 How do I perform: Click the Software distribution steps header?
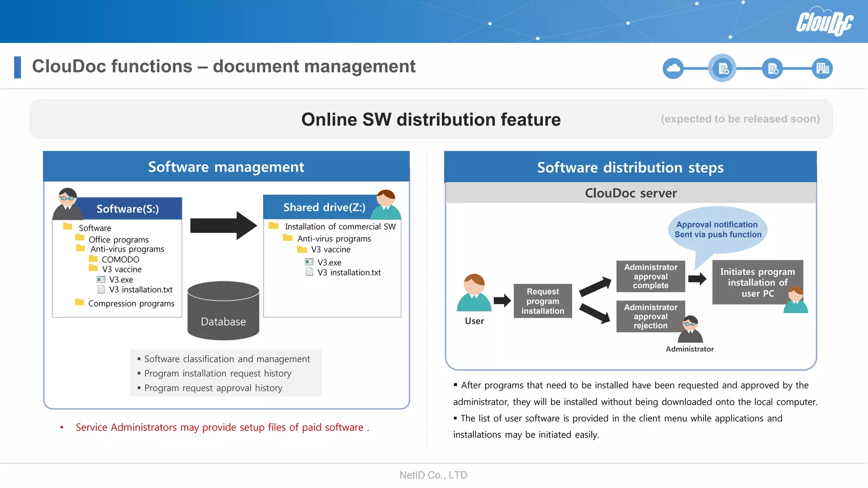click(630, 167)
